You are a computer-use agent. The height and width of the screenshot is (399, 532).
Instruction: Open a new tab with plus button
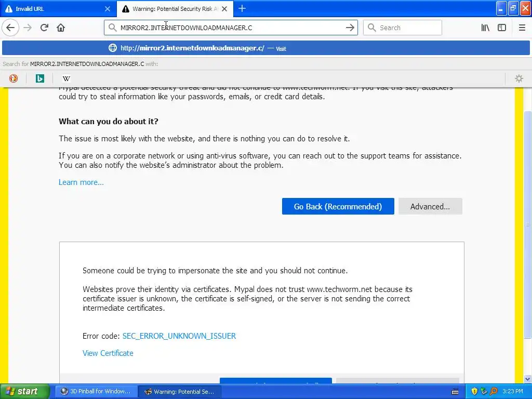pos(242,8)
